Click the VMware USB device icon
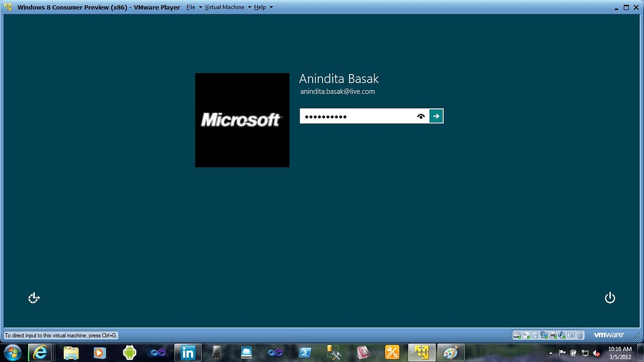 coord(580,335)
